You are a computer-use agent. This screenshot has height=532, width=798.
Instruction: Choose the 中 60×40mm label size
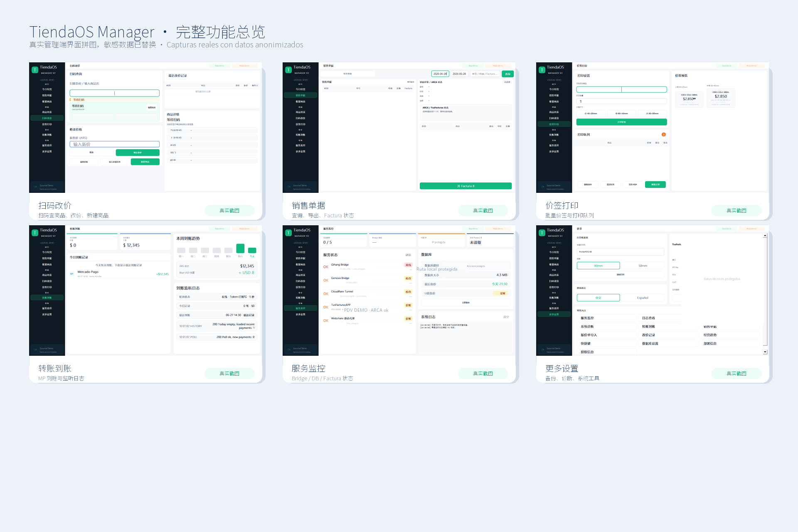click(621, 113)
